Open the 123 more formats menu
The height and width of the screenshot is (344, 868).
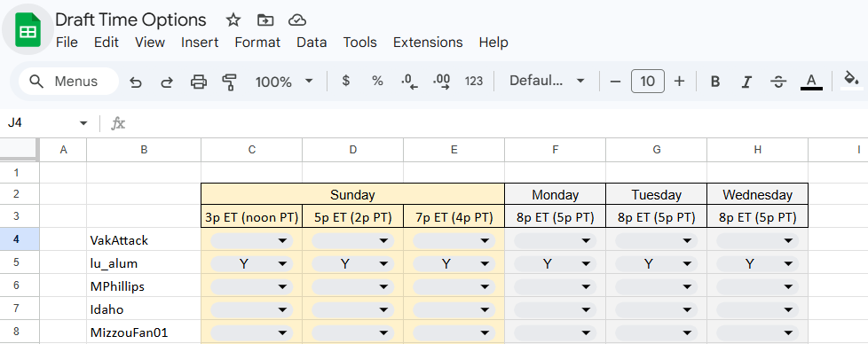[x=474, y=82]
